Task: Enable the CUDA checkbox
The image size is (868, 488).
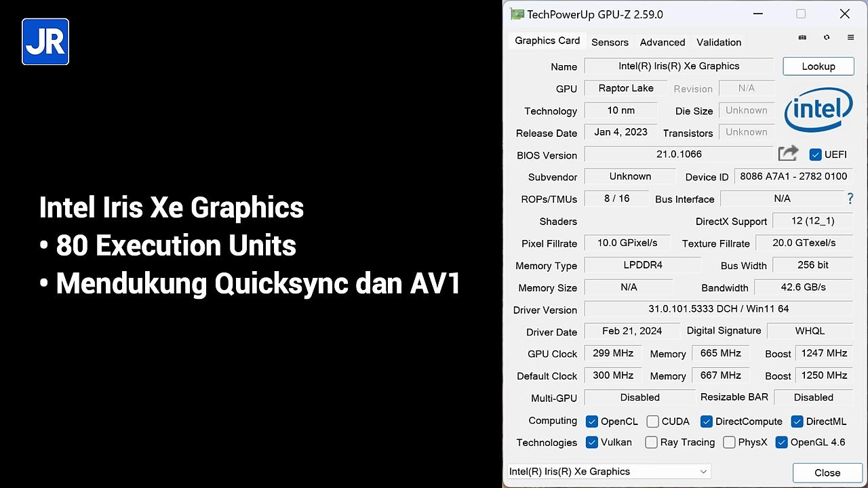Action: (x=653, y=422)
